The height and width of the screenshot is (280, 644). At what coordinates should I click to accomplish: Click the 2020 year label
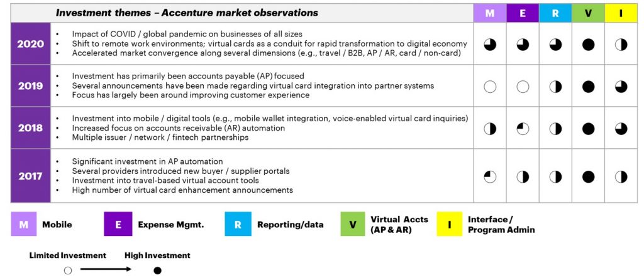pyautogui.click(x=30, y=44)
